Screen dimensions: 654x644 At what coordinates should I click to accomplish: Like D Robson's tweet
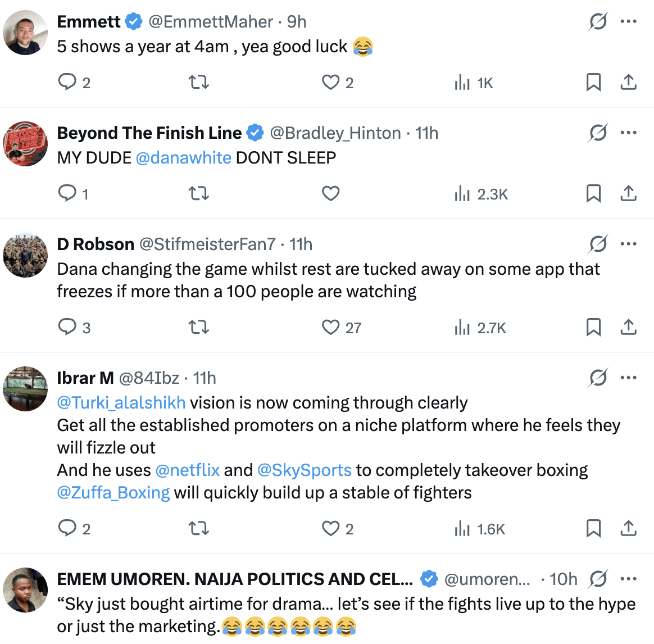(x=330, y=327)
